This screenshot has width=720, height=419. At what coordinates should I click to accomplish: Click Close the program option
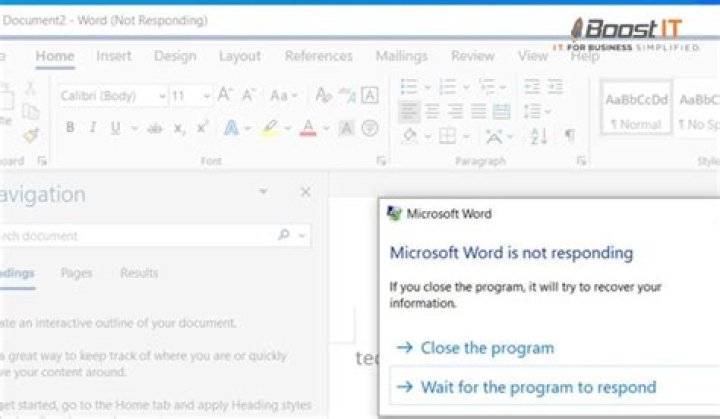point(487,348)
